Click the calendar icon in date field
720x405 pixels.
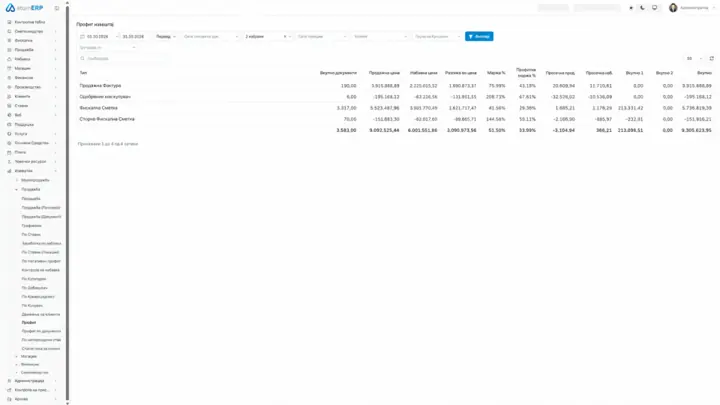(82, 36)
